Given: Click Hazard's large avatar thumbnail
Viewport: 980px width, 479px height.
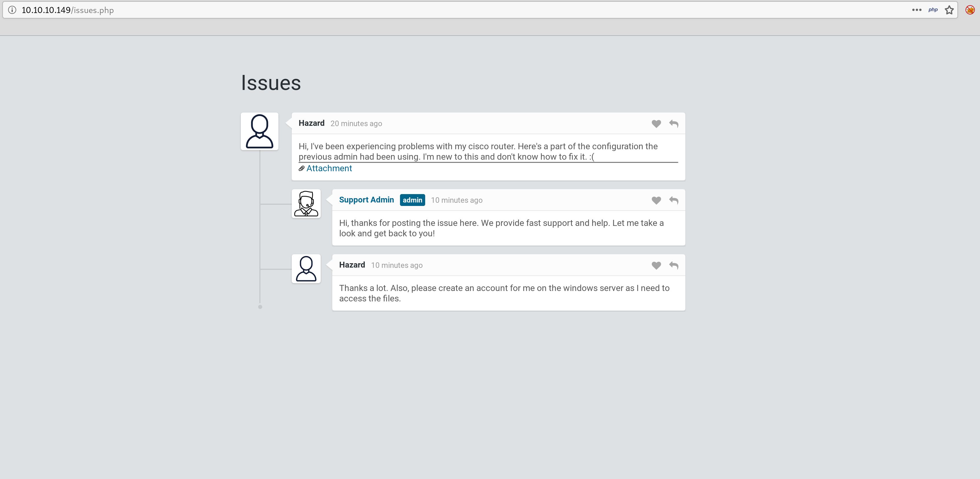Looking at the screenshot, I should click(x=259, y=132).
